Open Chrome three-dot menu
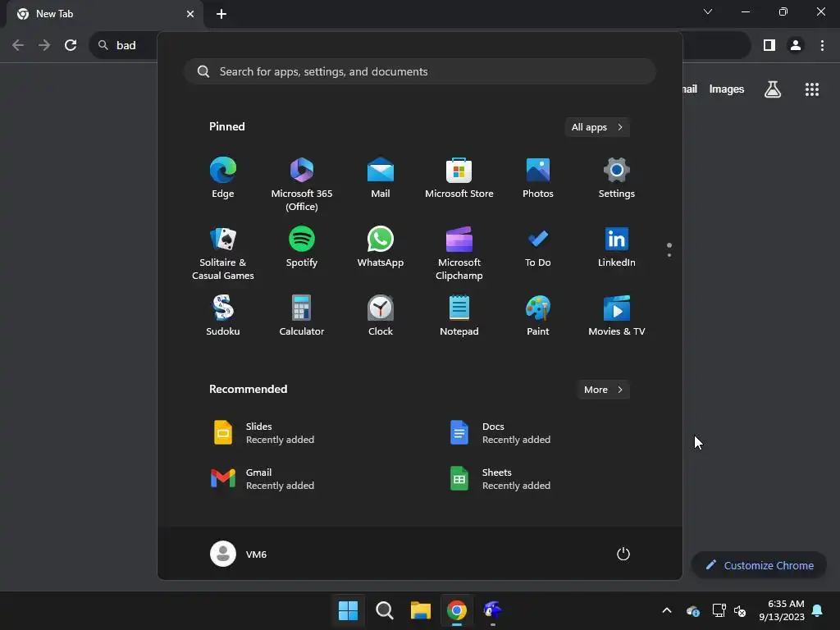 [x=822, y=45]
